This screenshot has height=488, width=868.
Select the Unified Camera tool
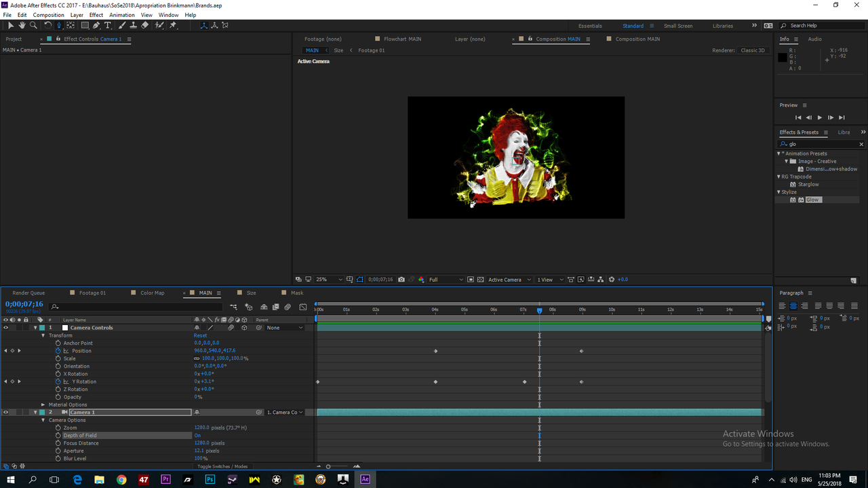(x=59, y=25)
